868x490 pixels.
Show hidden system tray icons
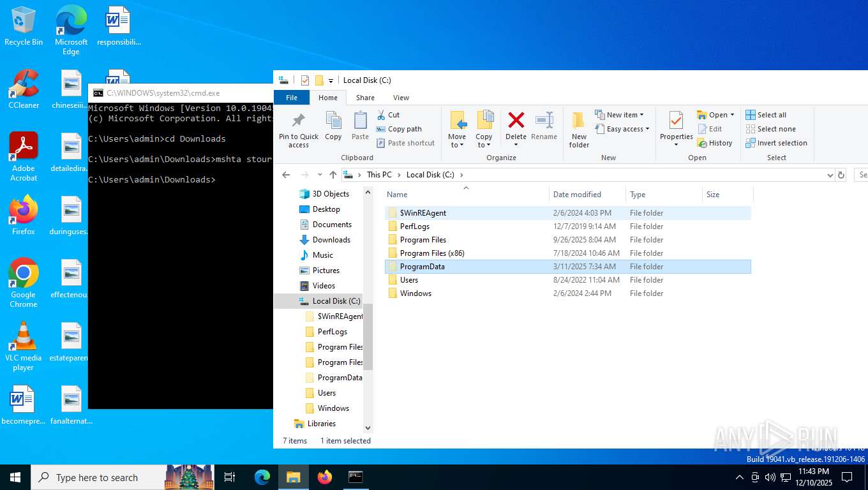click(740, 477)
